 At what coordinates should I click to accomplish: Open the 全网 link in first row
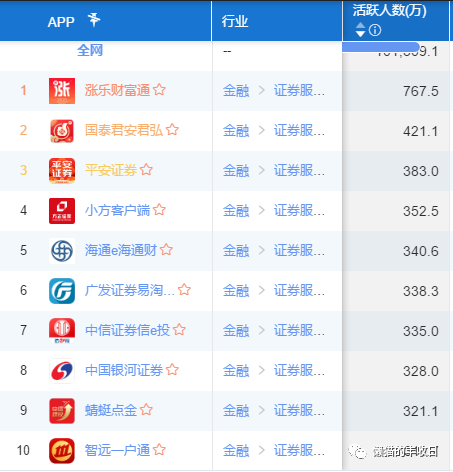[x=90, y=51]
